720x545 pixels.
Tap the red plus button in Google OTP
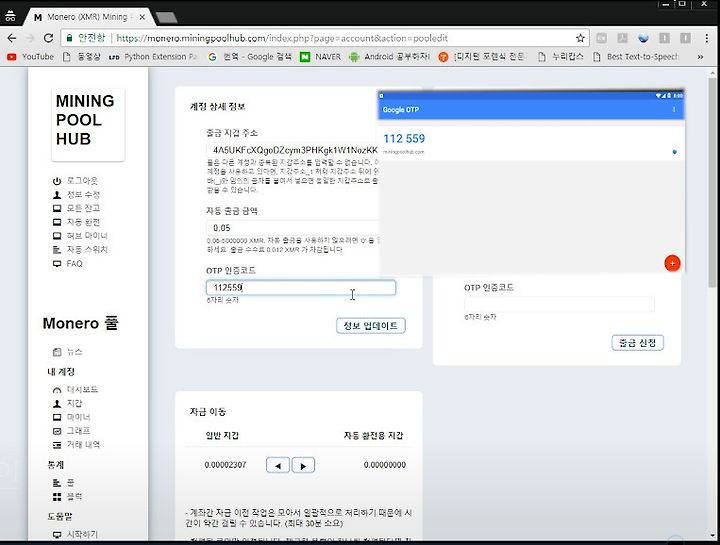pyautogui.click(x=672, y=263)
